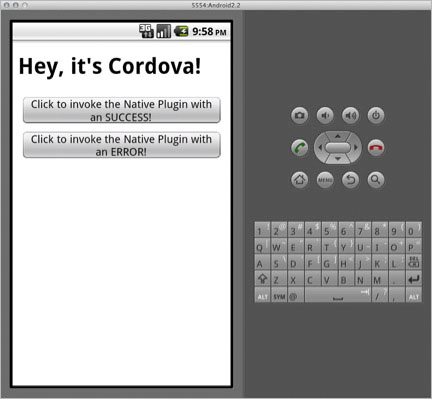Open the emulator MENU button

click(325, 180)
